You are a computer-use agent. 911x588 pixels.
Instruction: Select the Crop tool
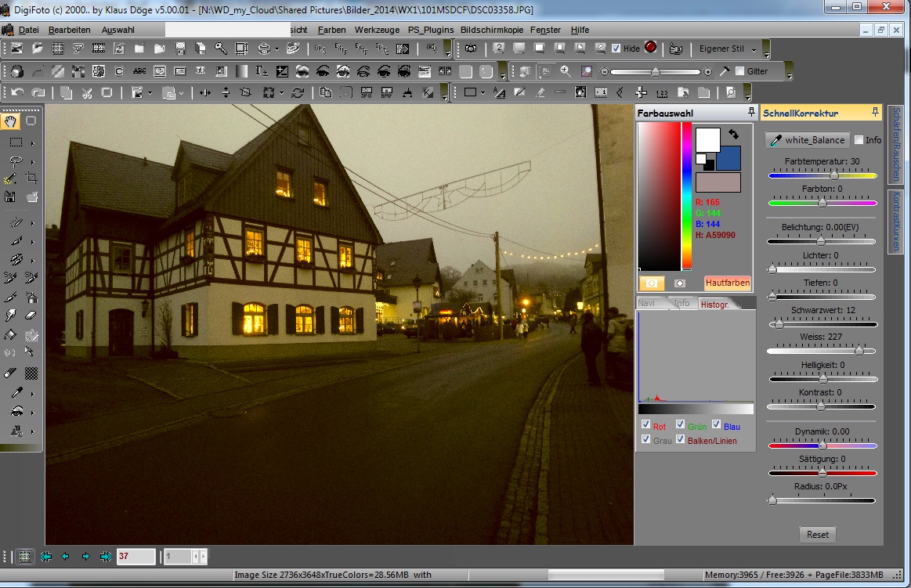32,178
